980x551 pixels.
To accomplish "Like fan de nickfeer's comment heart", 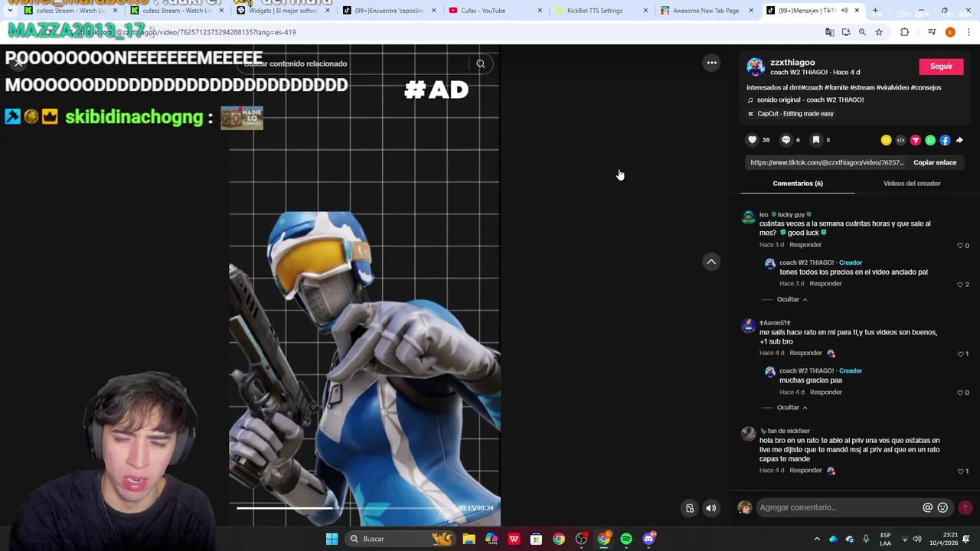I will point(960,471).
